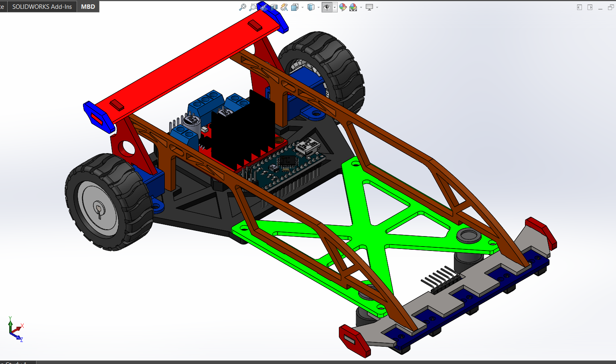Open Edit Appearance tool
Screen dimensions: 616x364
click(343, 7)
